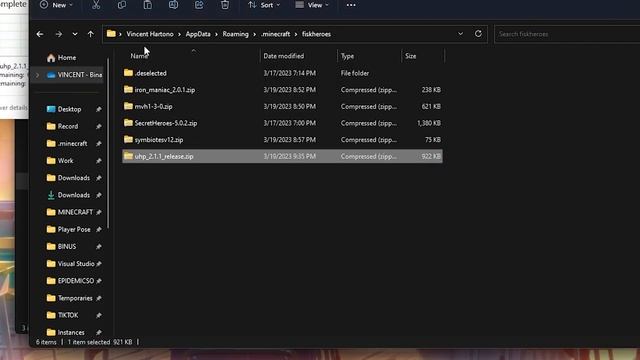This screenshot has width=640, height=360.
Task: Open the New dropdown button
Action: tap(56, 5)
